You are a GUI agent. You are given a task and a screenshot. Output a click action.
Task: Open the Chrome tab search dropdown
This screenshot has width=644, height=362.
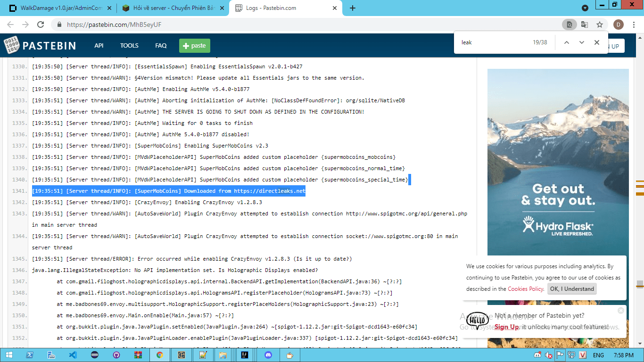tap(585, 8)
